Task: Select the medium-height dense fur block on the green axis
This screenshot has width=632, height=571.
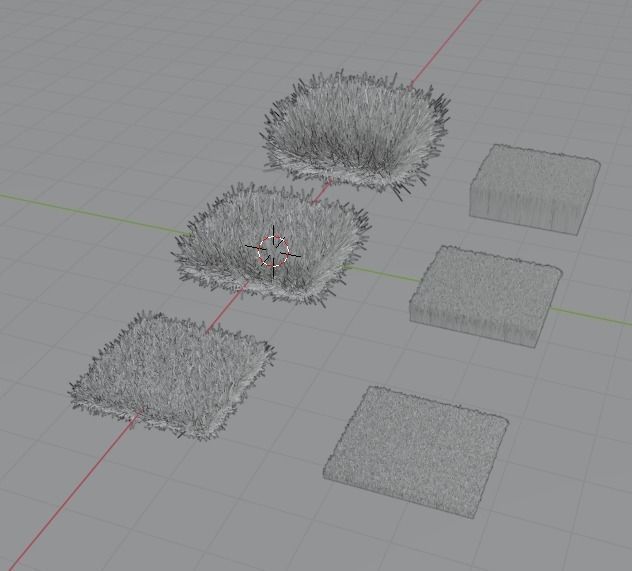Action: pos(486,296)
